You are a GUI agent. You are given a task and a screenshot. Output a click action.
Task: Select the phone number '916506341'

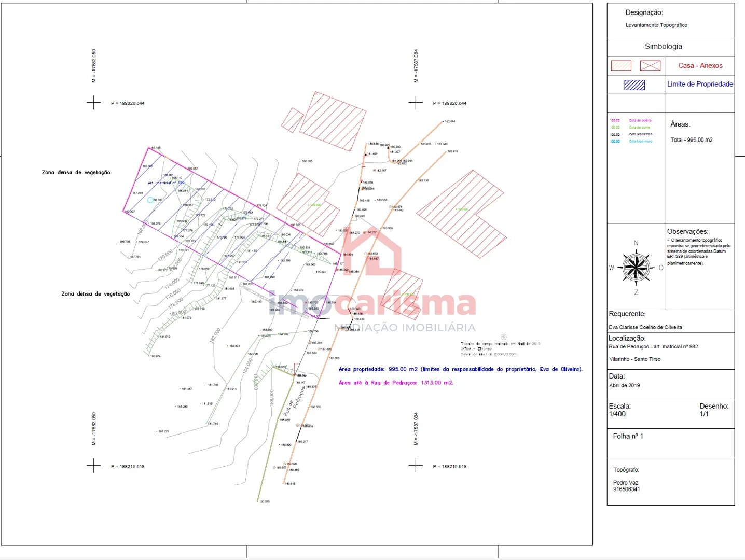(627, 489)
